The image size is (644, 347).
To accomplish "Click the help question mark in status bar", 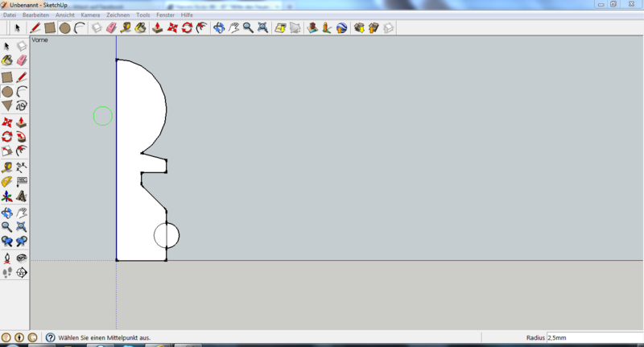I will tap(50, 338).
